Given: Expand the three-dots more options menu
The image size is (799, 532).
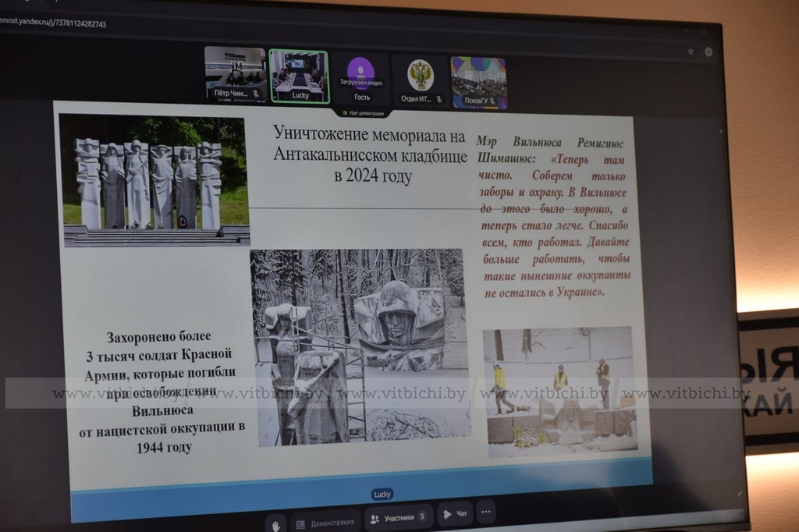Looking at the screenshot, I should [x=485, y=512].
